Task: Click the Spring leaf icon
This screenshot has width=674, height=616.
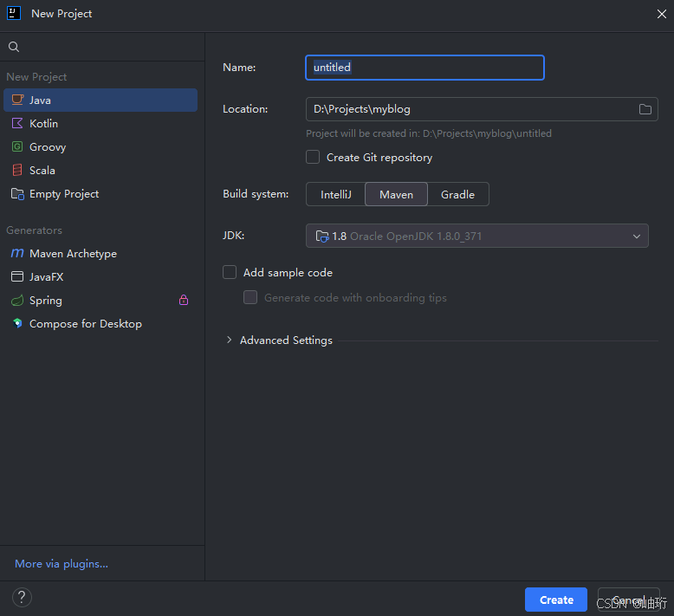Action: 17,300
